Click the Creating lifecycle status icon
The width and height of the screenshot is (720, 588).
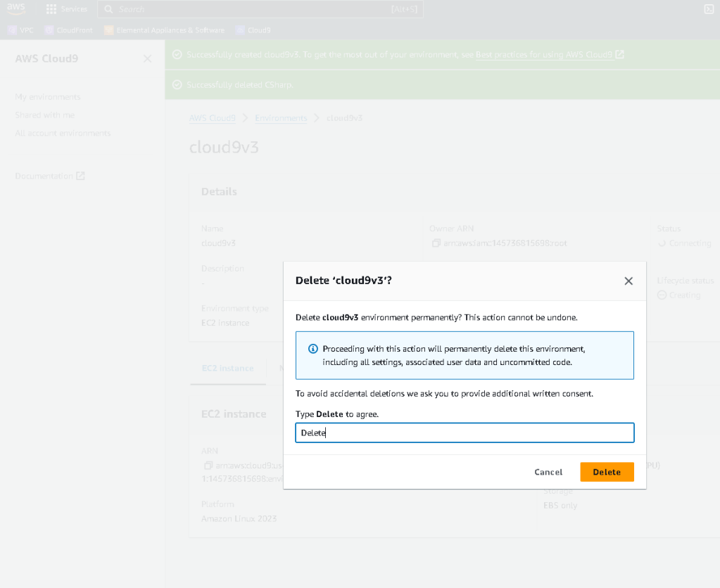662,295
